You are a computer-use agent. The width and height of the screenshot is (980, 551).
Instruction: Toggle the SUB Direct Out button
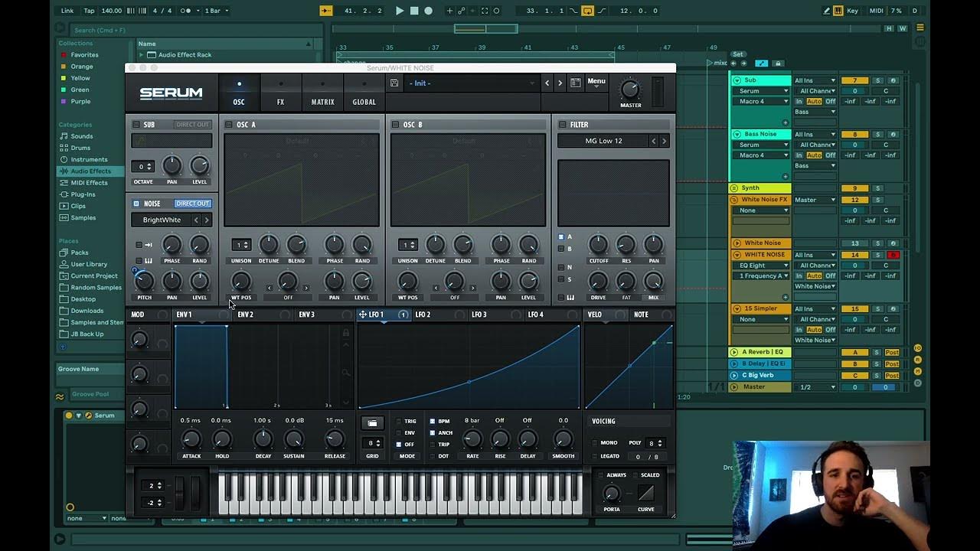[x=192, y=125]
